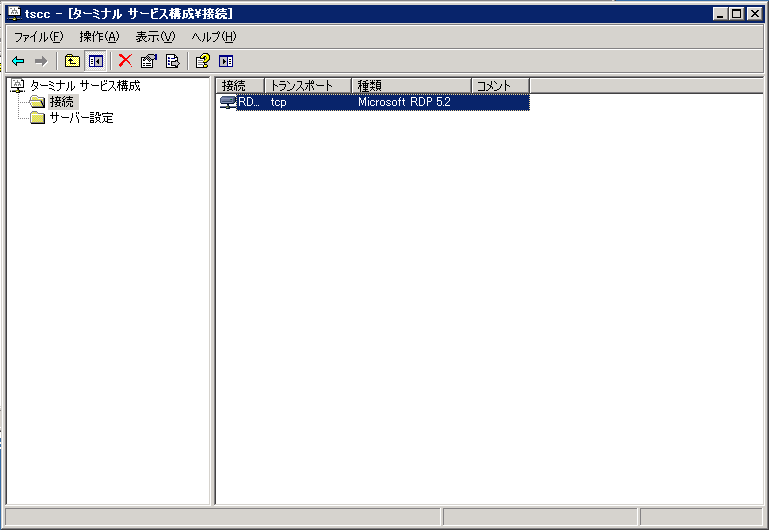
Task: Open the ヘルプ(H) menu
Action: coord(214,37)
